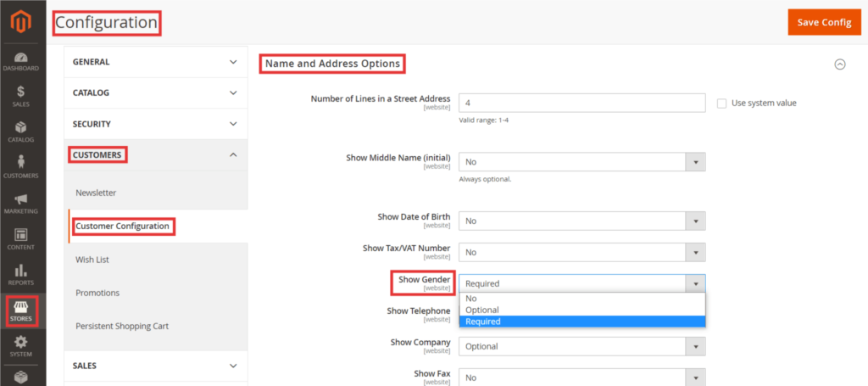Viewport: 868px width, 386px height.
Task: Expand the SALES config section
Action: point(156,366)
